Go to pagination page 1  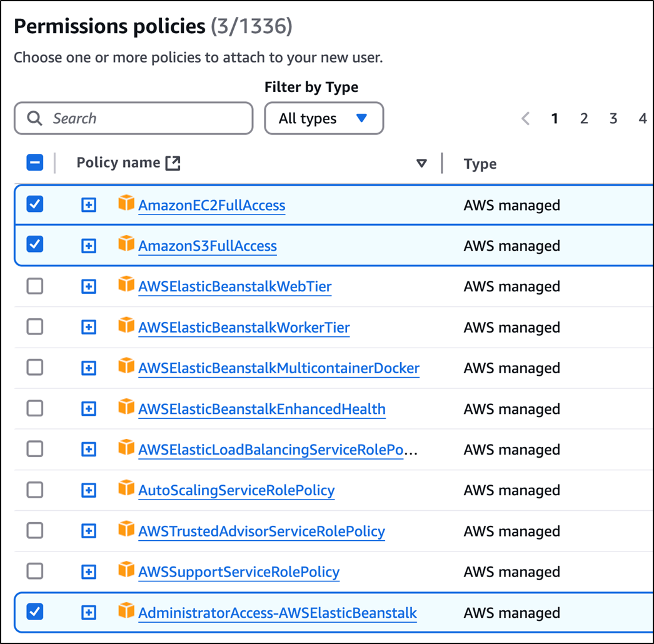[x=555, y=118]
